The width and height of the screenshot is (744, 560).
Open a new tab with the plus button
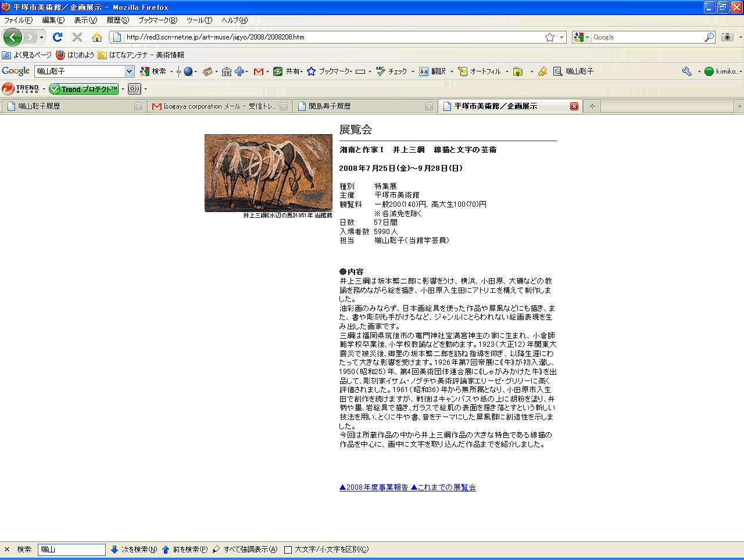point(592,106)
